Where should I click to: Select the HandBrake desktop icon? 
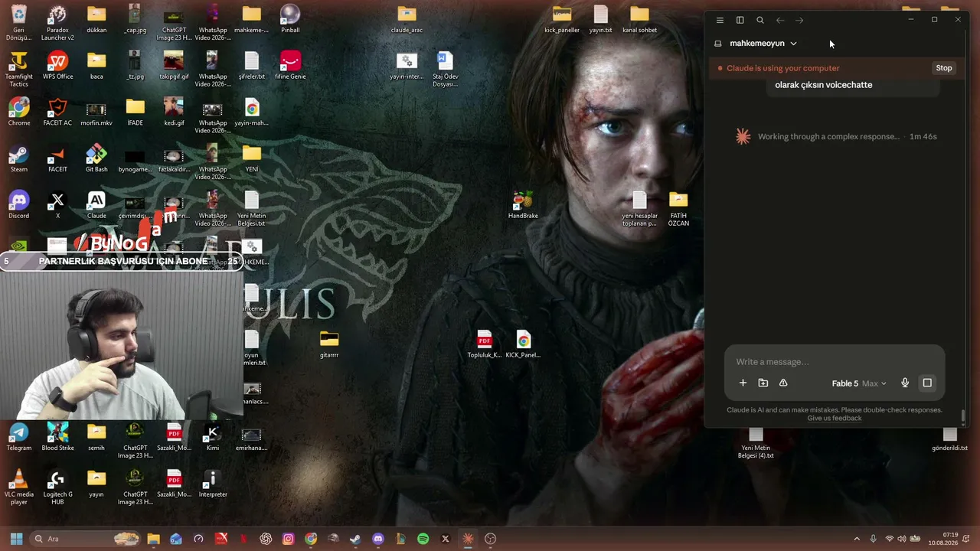pyautogui.click(x=523, y=205)
